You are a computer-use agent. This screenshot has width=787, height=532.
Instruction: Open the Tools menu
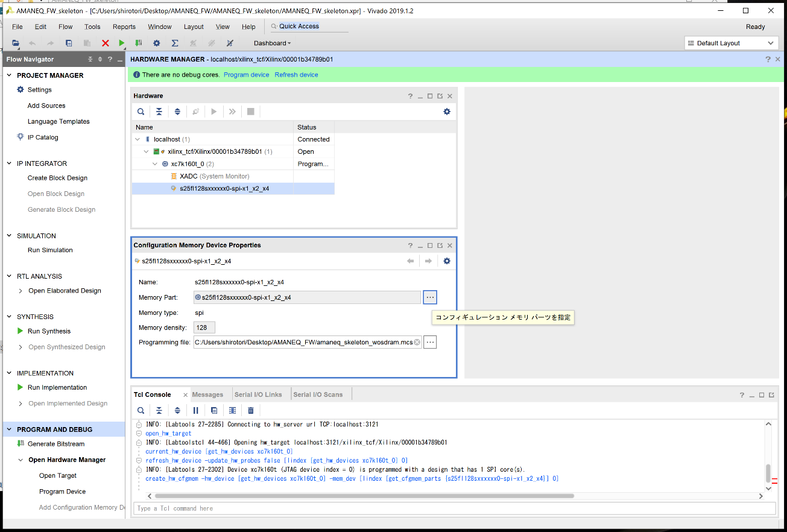tap(92, 27)
